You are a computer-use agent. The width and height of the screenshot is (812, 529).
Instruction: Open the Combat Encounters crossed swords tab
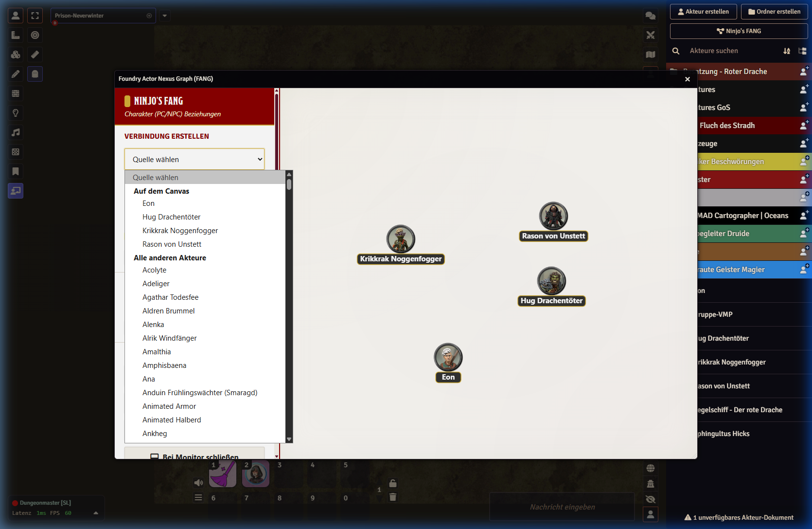(x=650, y=35)
